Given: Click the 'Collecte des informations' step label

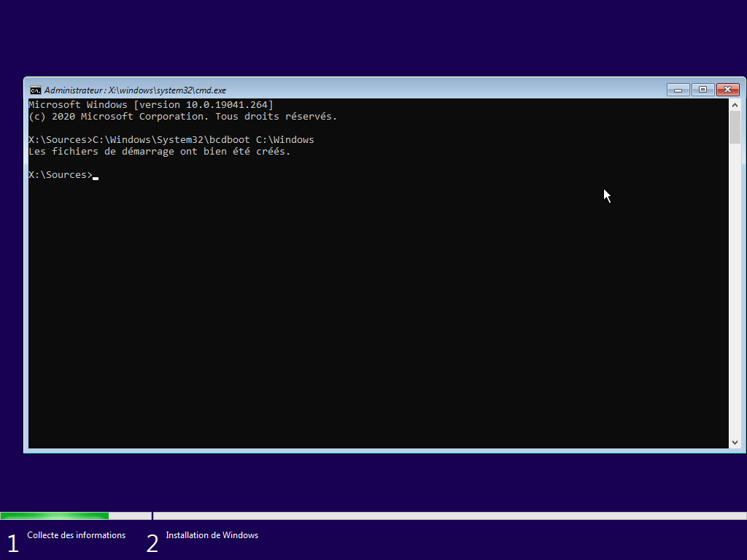Looking at the screenshot, I should [x=76, y=535].
